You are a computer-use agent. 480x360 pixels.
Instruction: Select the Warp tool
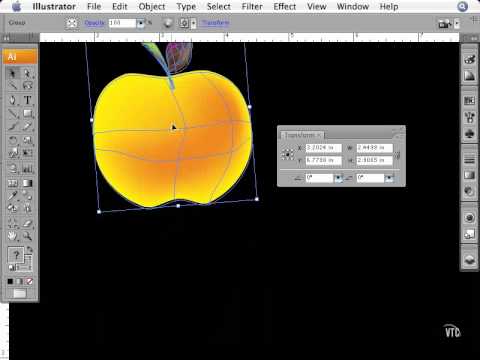click(13, 153)
